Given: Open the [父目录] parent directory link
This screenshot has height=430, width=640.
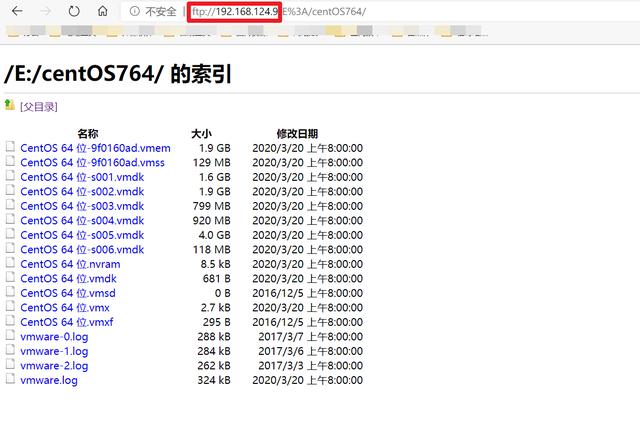Looking at the screenshot, I should [x=39, y=107].
